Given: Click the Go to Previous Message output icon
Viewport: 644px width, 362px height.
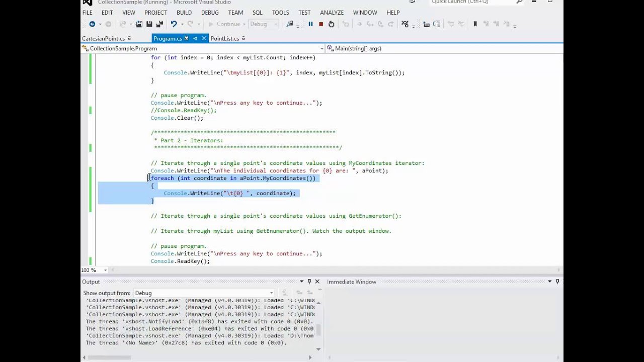Looking at the screenshot, I should tap(299, 293).
